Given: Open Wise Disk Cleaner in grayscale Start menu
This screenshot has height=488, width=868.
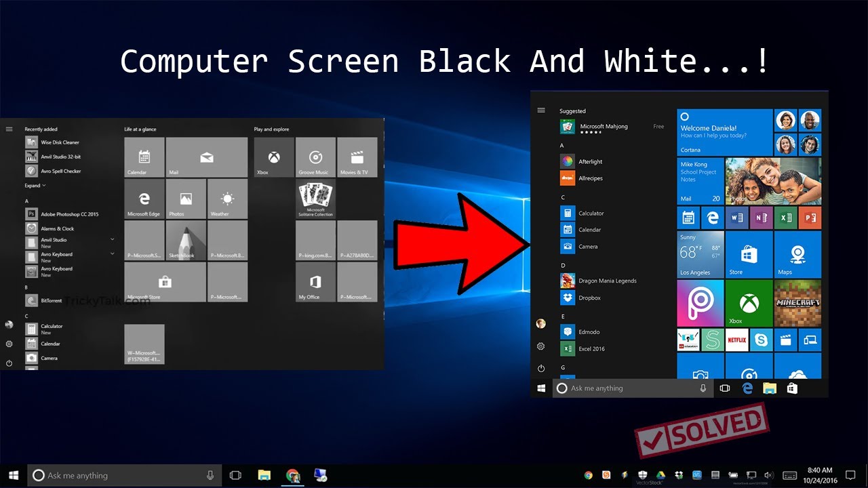Looking at the screenshot, I should click(x=53, y=142).
